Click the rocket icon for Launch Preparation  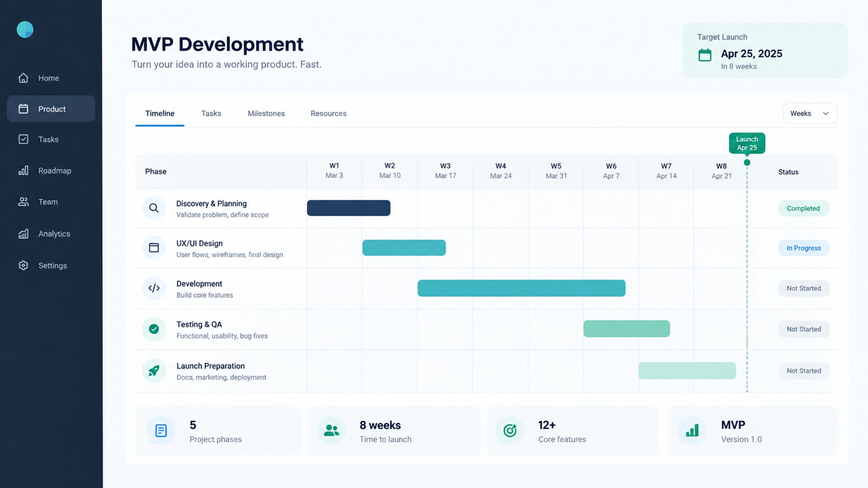[154, 370]
